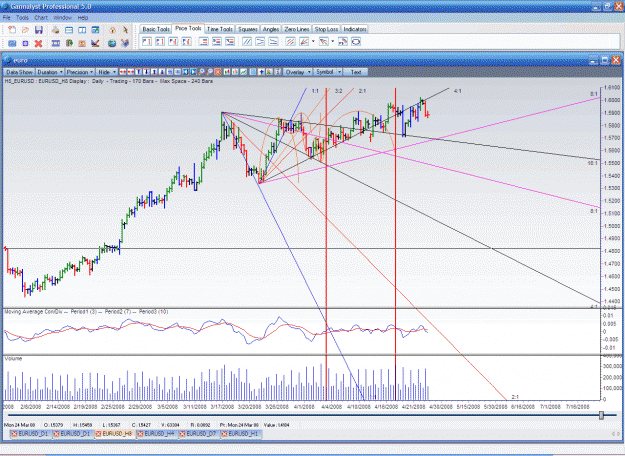Image resolution: width=625 pixels, height=456 pixels.
Task: Open the Tools menu
Action: point(22,18)
